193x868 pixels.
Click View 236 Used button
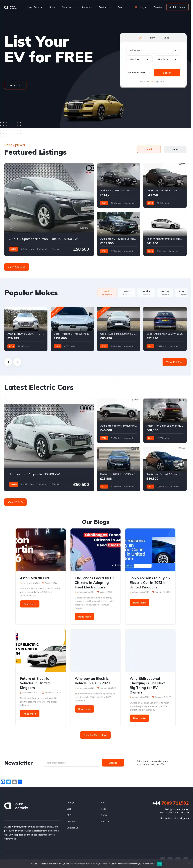click(x=16, y=267)
